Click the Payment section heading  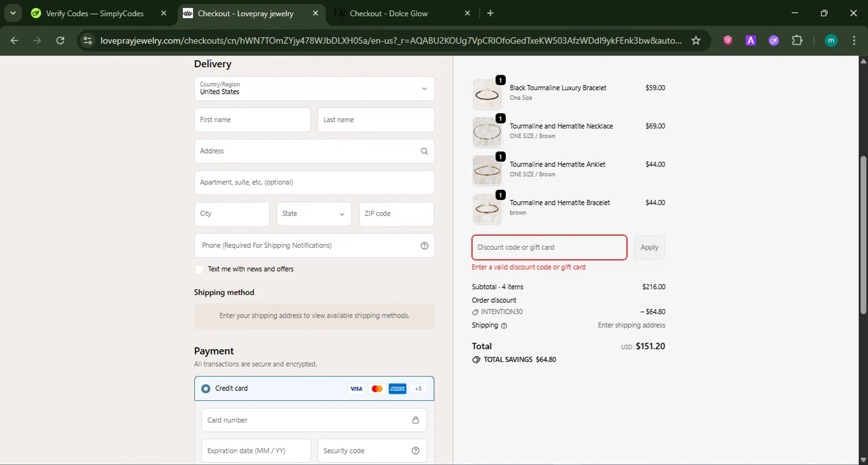point(214,351)
